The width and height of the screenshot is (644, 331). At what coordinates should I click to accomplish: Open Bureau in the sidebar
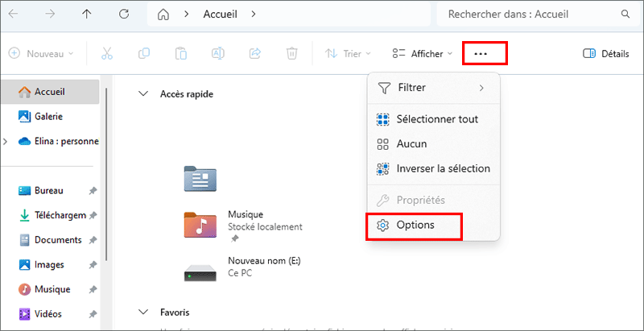point(48,191)
